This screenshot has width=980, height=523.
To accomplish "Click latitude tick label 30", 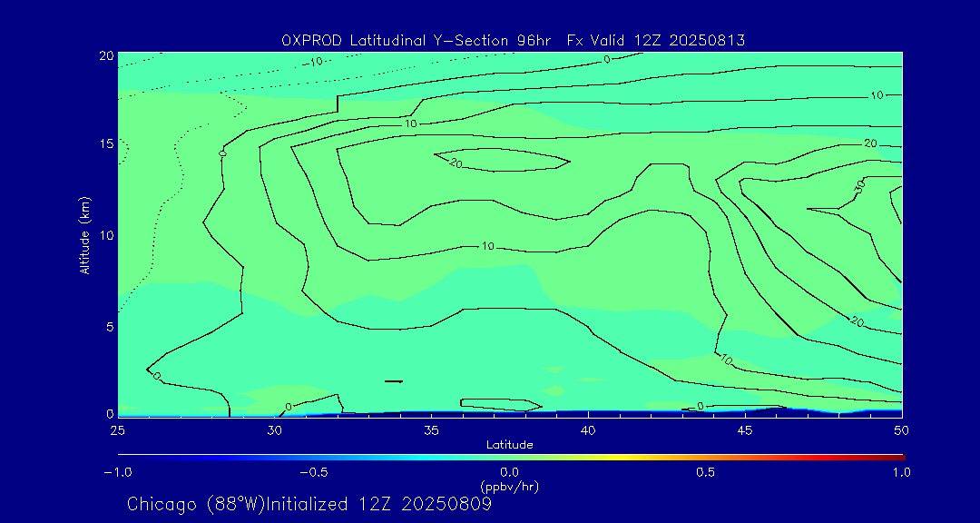I will pyautogui.click(x=274, y=430).
